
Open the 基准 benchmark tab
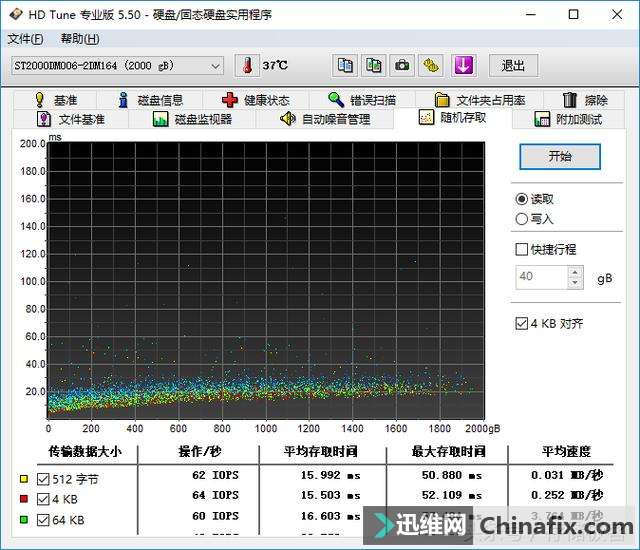click(x=56, y=100)
